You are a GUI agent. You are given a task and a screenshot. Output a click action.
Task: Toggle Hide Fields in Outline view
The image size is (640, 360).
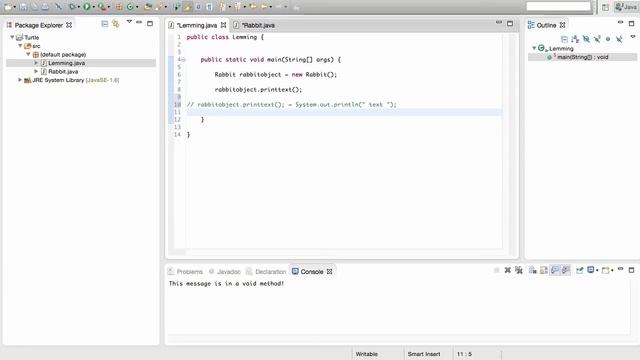[586, 39]
